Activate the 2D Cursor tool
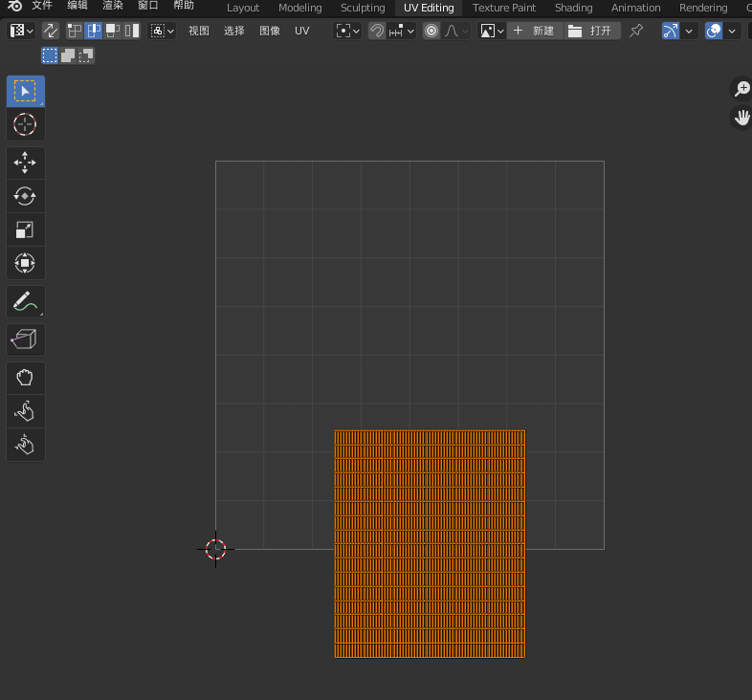 click(26, 124)
